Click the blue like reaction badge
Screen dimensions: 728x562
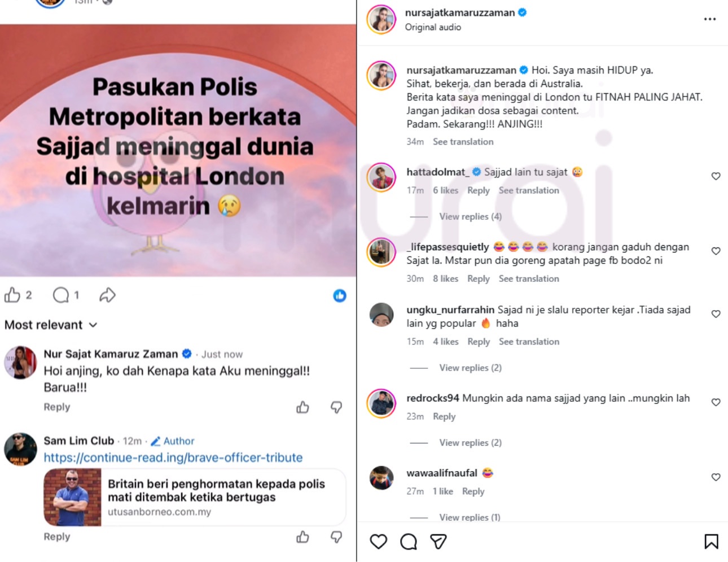[340, 295]
